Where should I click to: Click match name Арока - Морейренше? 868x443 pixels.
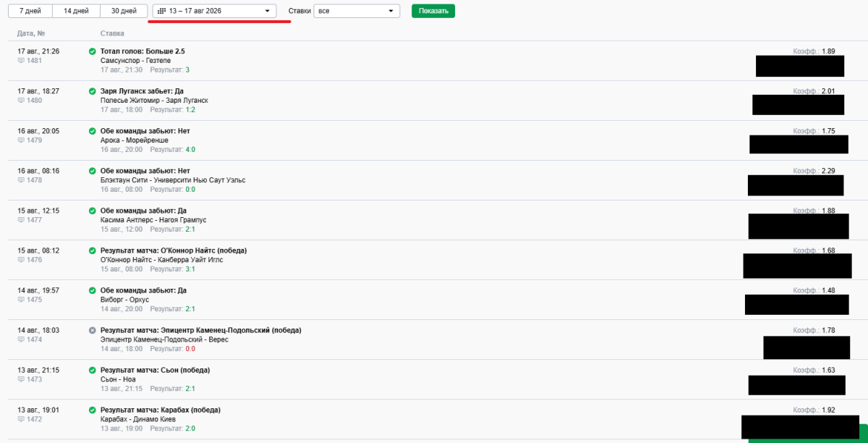135,140
